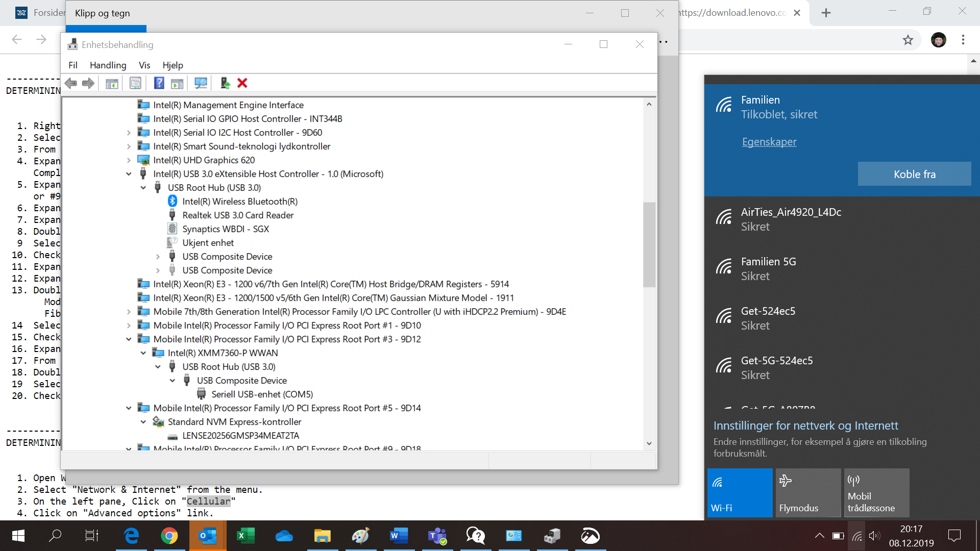This screenshot has width=980, height=551.
Task: Click the scan for hardware changes icon
Action: 201,83
